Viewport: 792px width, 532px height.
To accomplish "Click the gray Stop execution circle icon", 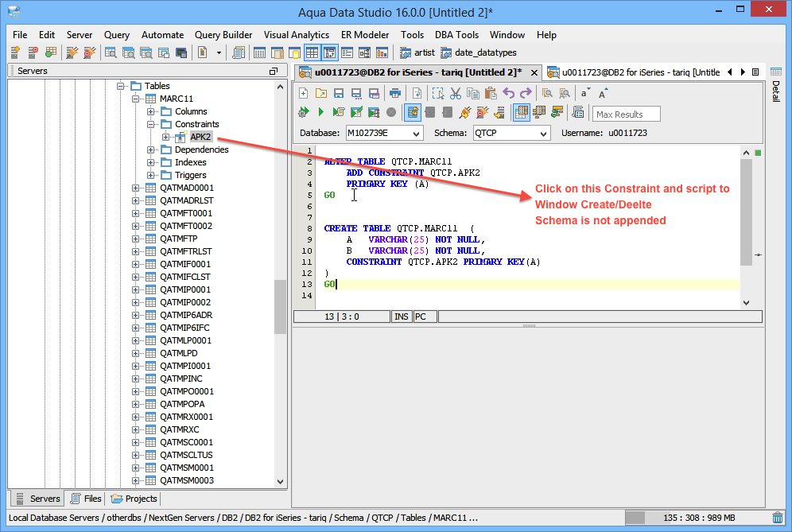I will click(391, 112).
